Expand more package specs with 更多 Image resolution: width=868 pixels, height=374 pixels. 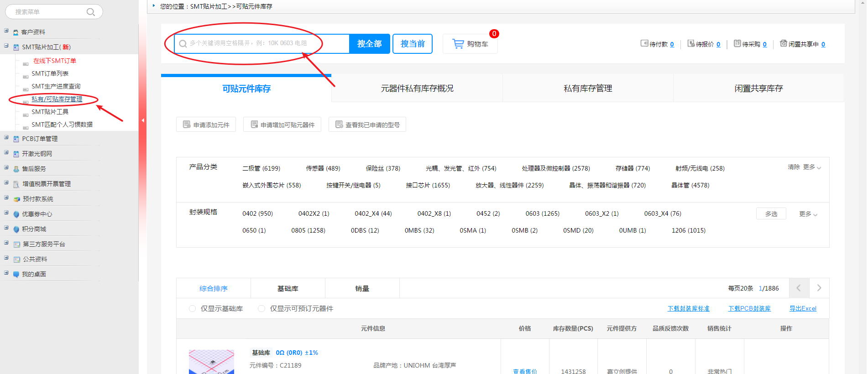808,214
